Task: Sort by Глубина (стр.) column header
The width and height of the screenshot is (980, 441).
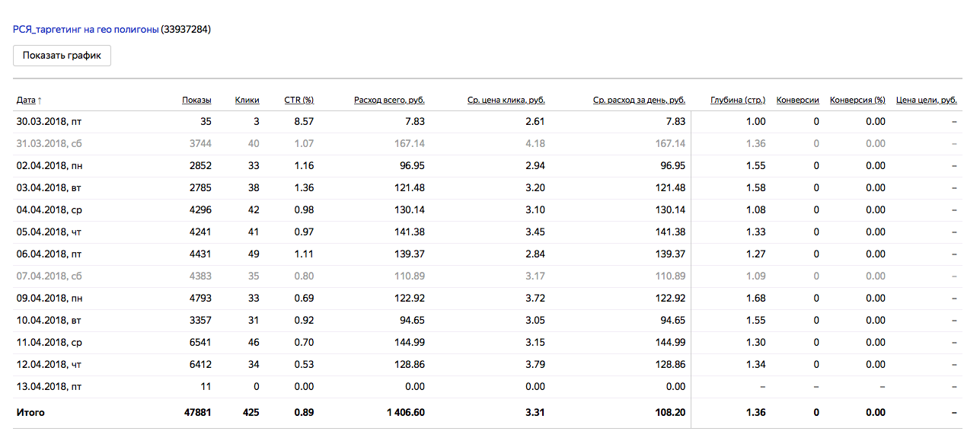Action: coord(738,100)
